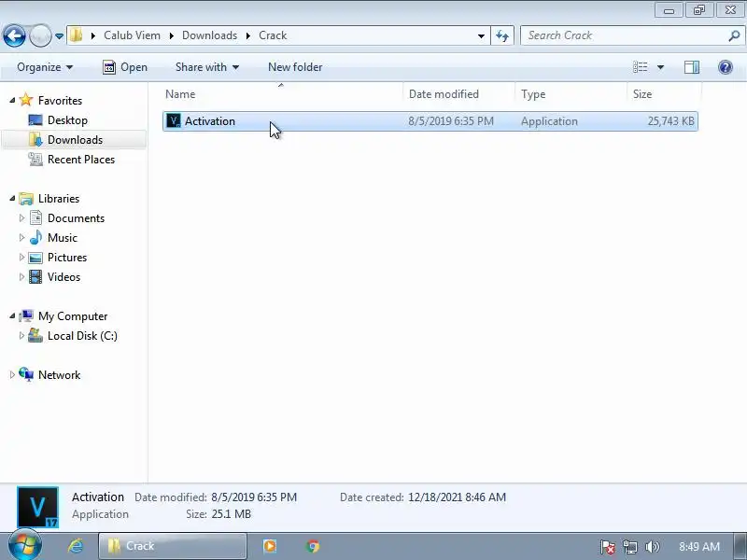This screenshot has height=560, width=747.
Task: Expand the Pictures library arrow
Action: (21, 258)
